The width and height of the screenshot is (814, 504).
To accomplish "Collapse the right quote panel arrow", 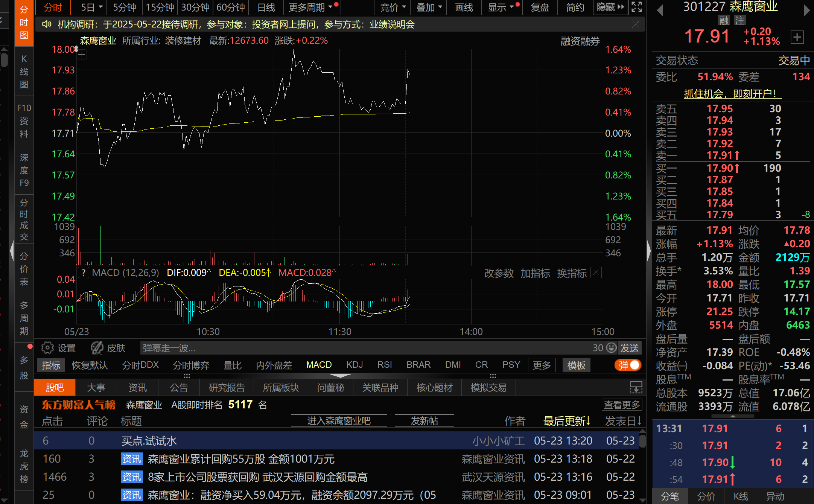I will click(649, 251).
